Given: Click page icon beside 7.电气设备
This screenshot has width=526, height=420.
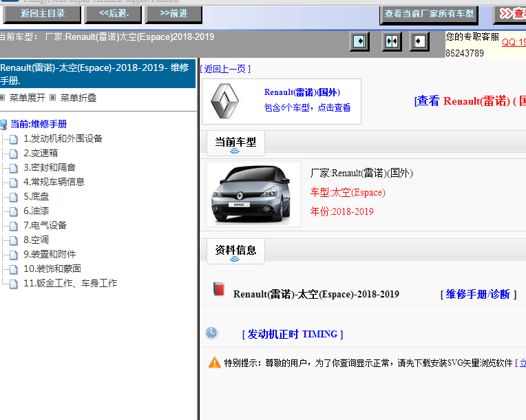Looking at the screenshot, I should point(14,226).
